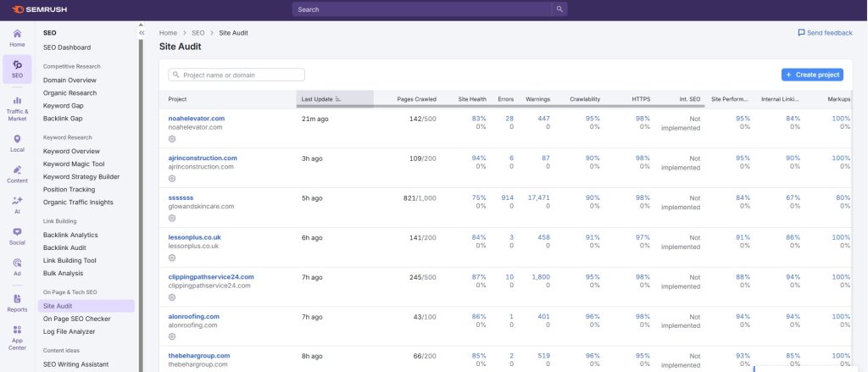Click the Project name or domain field
The width and height of the screenshot is (868, 372).
(x=236, y=75)
